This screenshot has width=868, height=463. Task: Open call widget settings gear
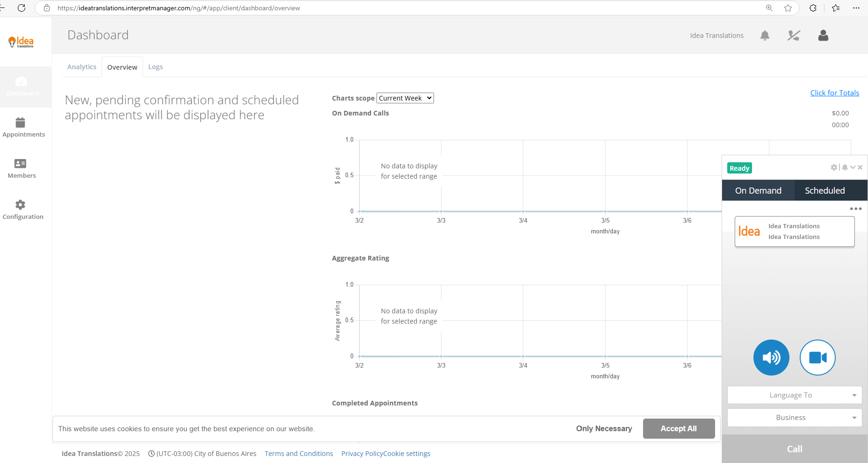tap(833, 167)
